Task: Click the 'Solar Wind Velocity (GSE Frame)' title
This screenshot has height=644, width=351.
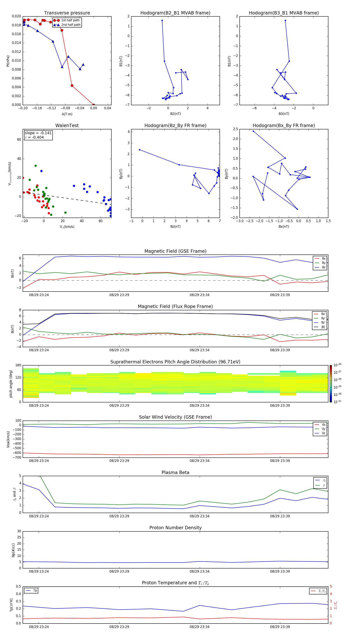Action: (175, 417)
